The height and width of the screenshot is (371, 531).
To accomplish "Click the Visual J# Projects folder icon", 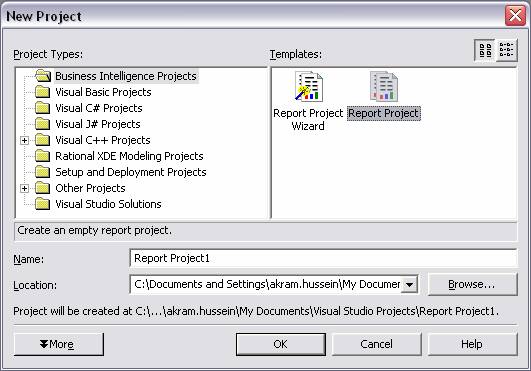I will (43, 124).
